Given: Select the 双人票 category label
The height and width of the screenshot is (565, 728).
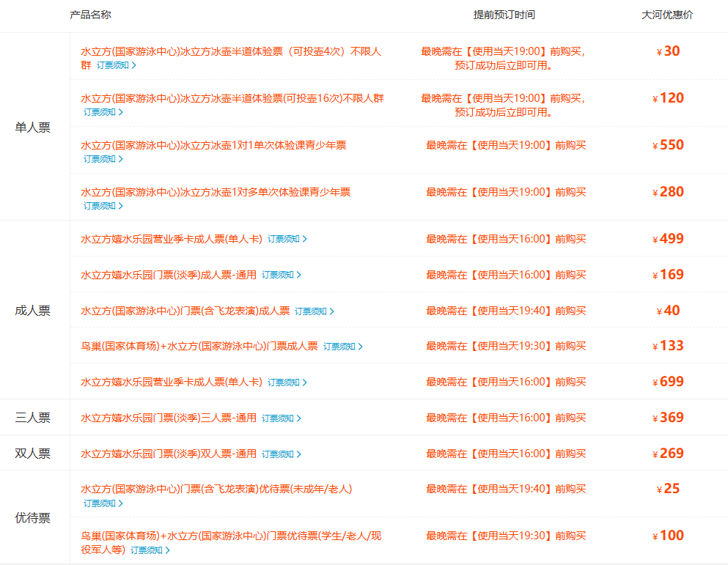Looking at the screenshot, I should tap(32, 454).
